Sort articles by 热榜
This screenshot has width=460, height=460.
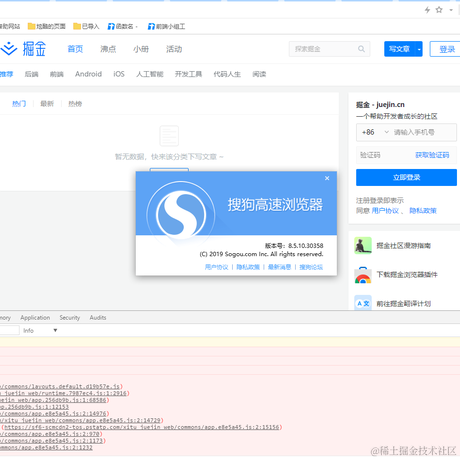(x=75, y=104)
